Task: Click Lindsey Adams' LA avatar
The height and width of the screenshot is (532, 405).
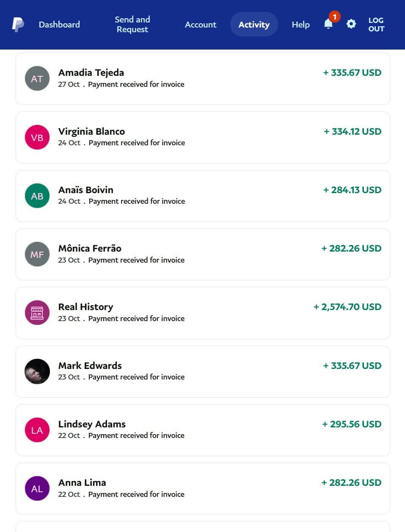Action: point(37,430)
